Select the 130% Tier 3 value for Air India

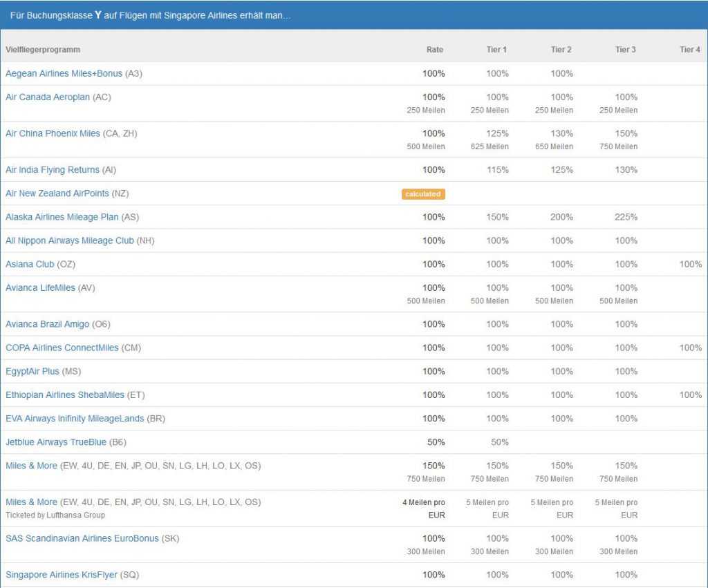(x=626, y=170)
